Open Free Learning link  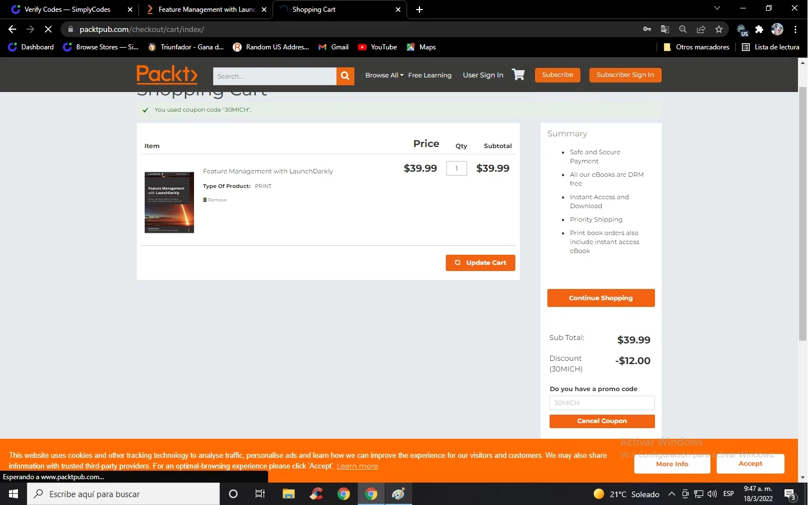(430, 75)
